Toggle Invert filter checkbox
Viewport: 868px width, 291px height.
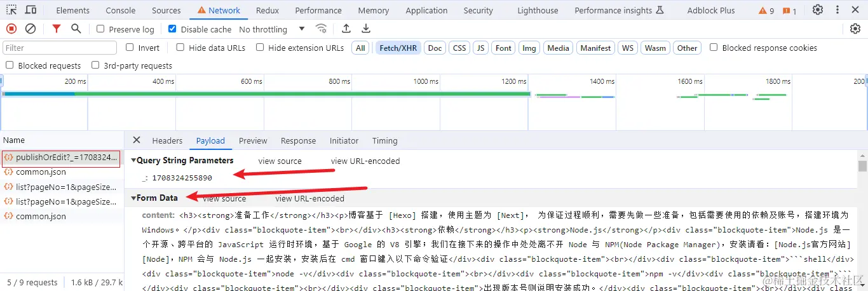[130, 48]
